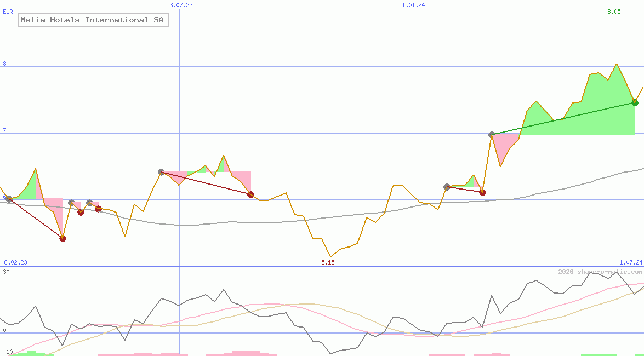Select the 3.07.23 date marker label

[181, 5]
